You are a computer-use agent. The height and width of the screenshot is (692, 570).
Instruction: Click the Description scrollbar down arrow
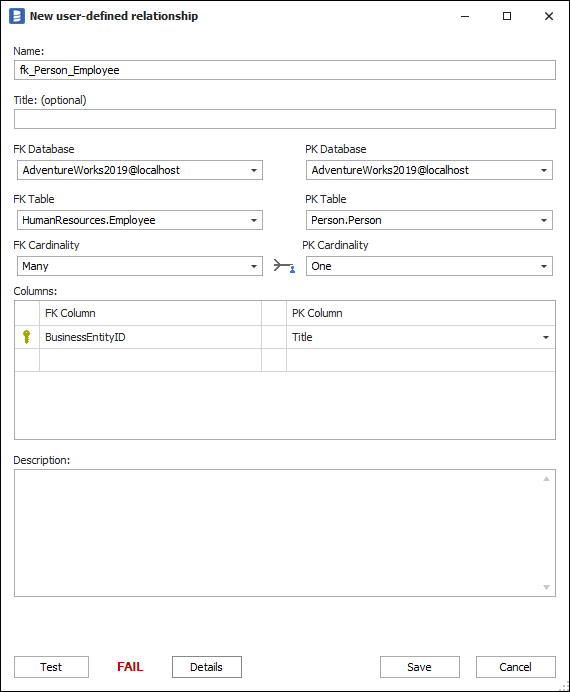[546, 587]
